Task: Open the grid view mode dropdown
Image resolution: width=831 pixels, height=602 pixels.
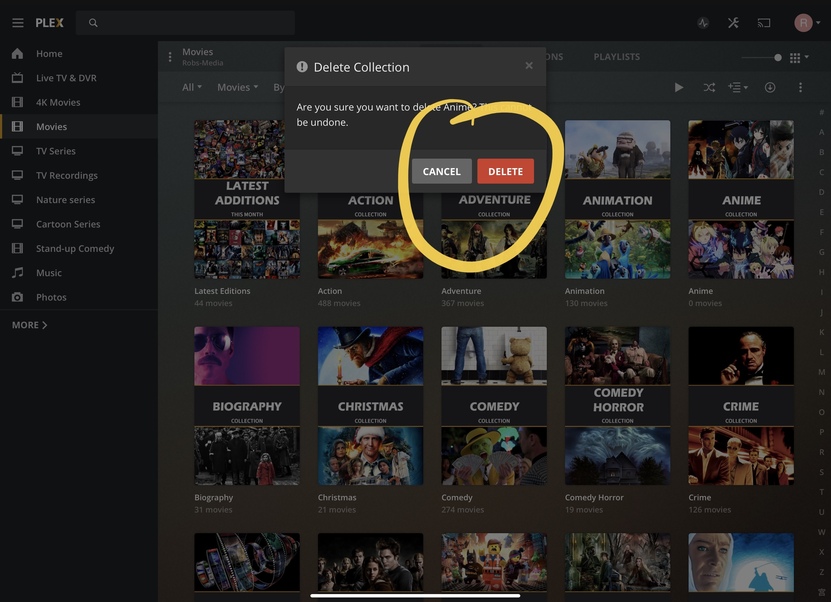Action: [799, 57]
